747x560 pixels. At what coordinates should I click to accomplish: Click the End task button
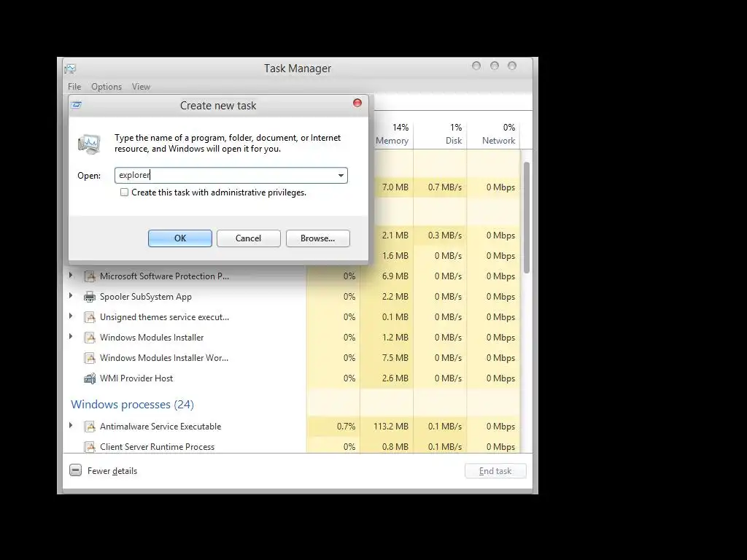point(495,471)
